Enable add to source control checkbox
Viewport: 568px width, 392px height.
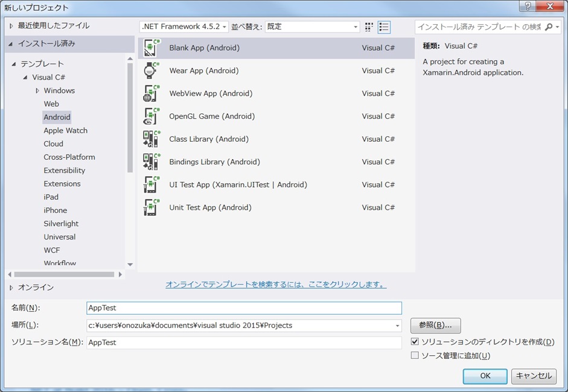pos(415,355)
